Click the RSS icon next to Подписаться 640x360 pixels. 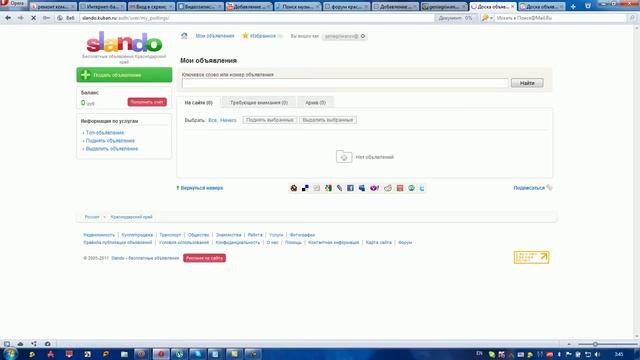click(x=549, y=187)
